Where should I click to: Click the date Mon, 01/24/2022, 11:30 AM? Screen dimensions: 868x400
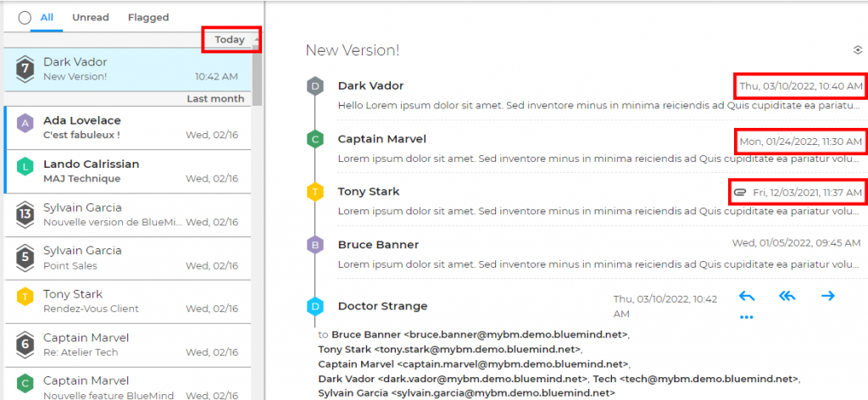(x=801, y=142)
